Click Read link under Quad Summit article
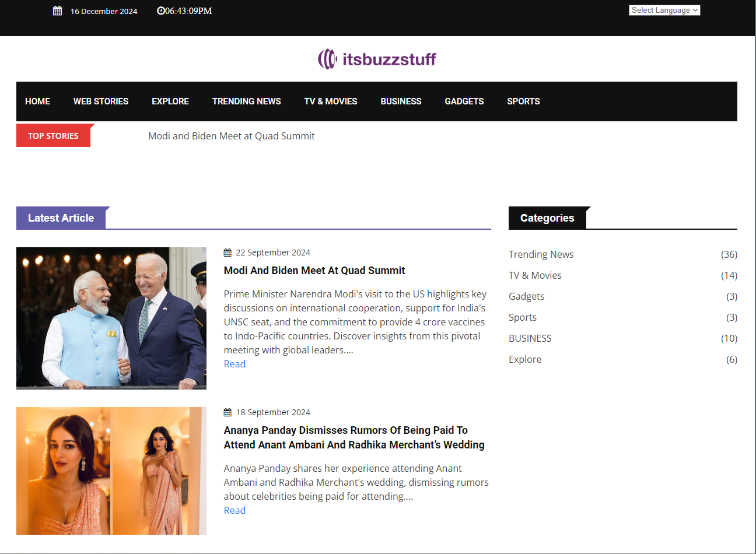Image resolution: width=756 pixels, height=554 pixels. (235, 364)
